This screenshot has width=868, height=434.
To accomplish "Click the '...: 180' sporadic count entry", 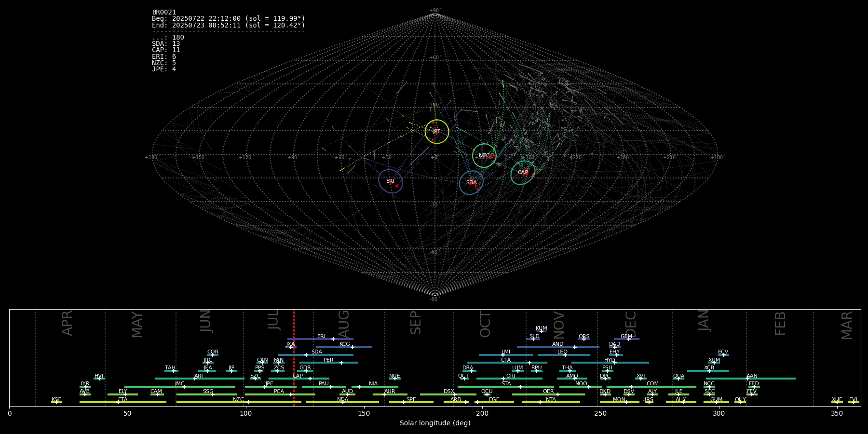I will click(168, 38).
